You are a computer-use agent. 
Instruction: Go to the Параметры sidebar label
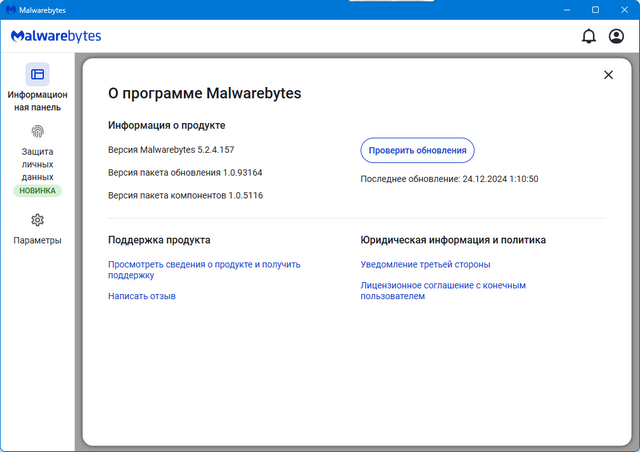coord(37,240)
